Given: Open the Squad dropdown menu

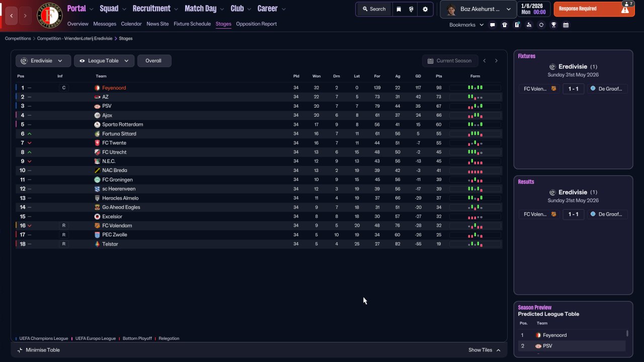Looking at the screenshot, I should (x=113, y=9).
